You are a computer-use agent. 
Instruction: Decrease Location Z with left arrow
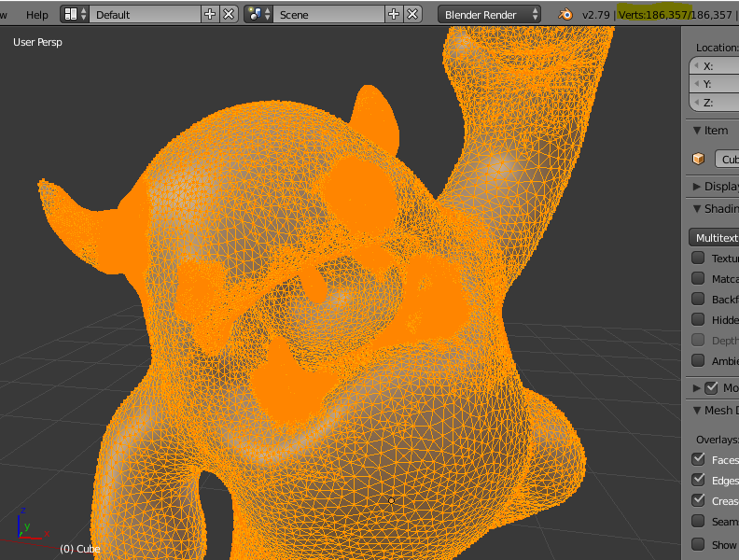click(696, 103)
